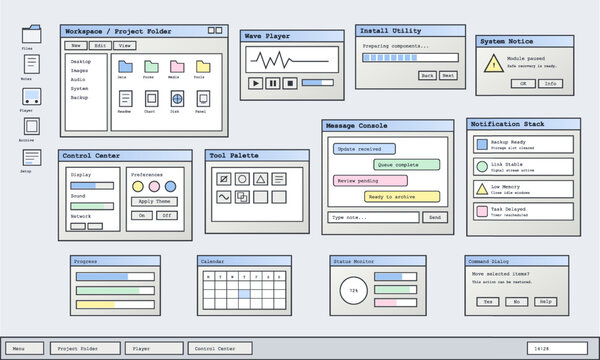Click the green circle icon of Link Stable
Image resolution: width=600 pixels, height=360 pixels.
point(482,166)
